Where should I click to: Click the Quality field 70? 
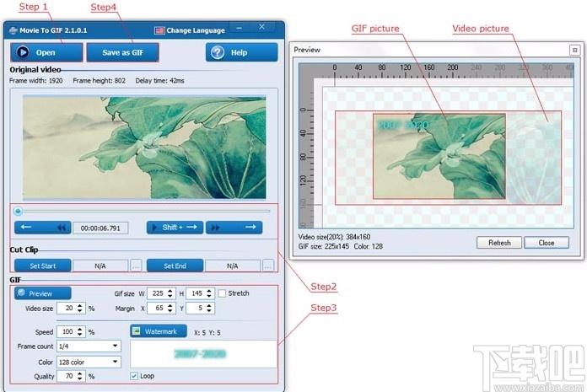click(x=67, y=376)
